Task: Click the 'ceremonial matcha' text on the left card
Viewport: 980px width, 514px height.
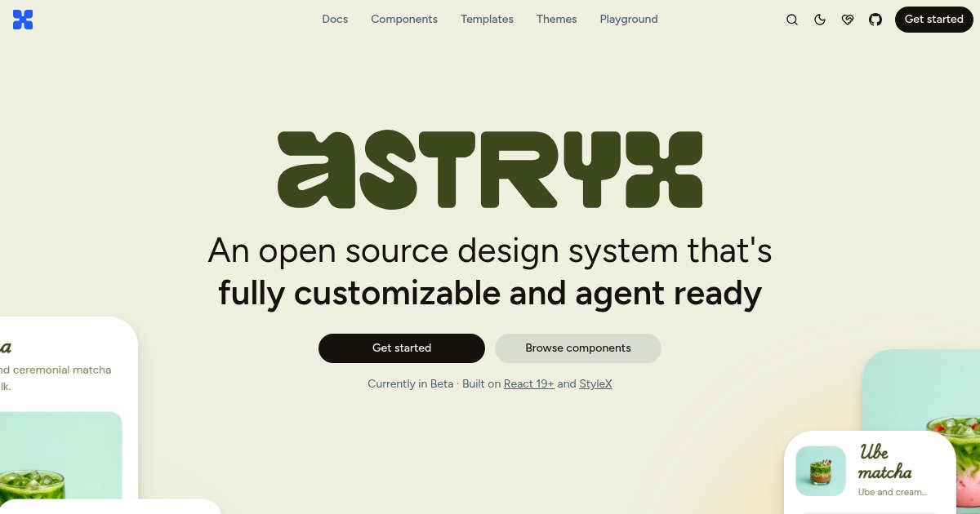Action: pos(61,370)
